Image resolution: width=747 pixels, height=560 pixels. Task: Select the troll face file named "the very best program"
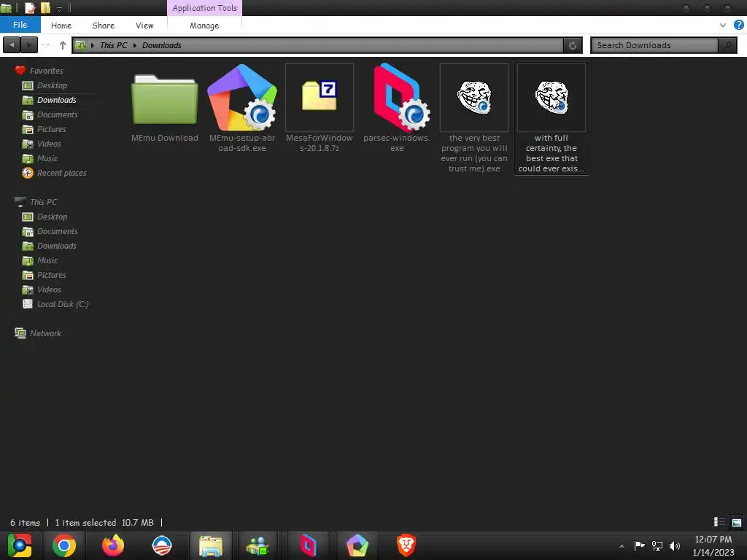pyautogui.click(x=474, y=98)
